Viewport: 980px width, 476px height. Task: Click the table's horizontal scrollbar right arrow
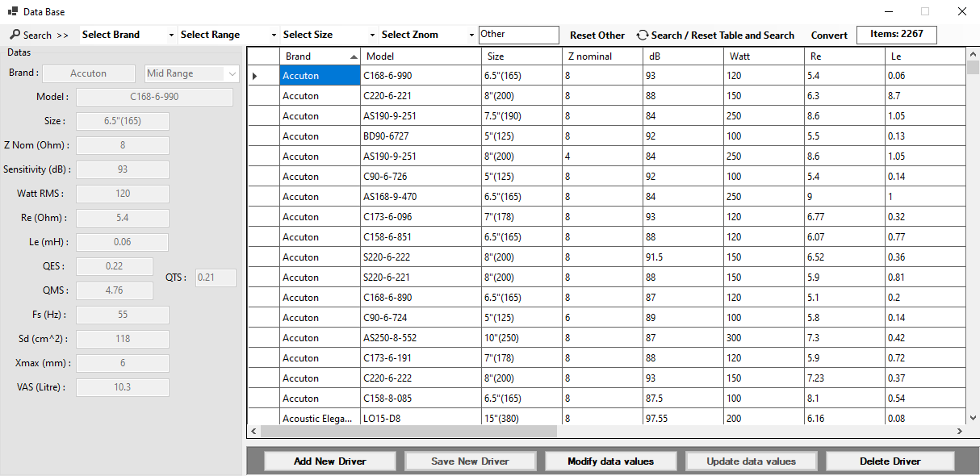[x=959, y=432]
